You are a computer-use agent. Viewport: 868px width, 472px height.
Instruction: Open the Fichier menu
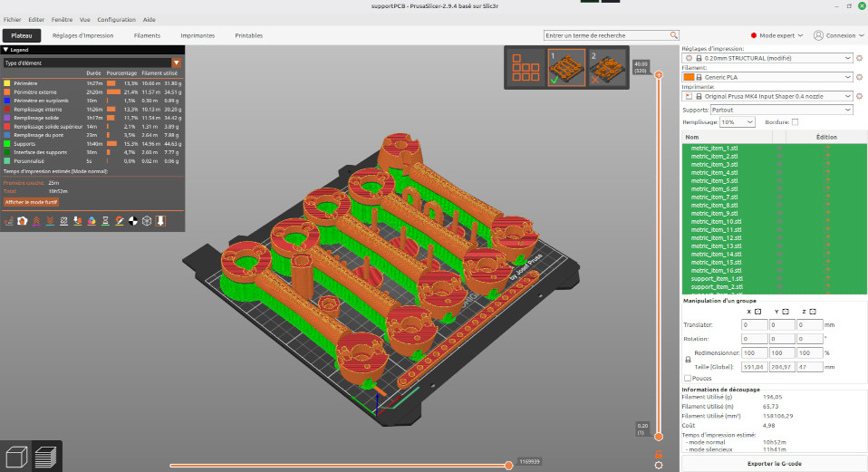tap(12, 19)
